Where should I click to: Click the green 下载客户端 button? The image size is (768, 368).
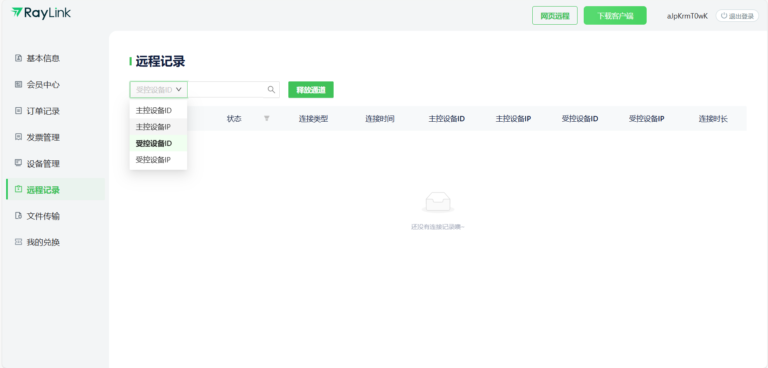pyautogui.click(x=615, y=16)
